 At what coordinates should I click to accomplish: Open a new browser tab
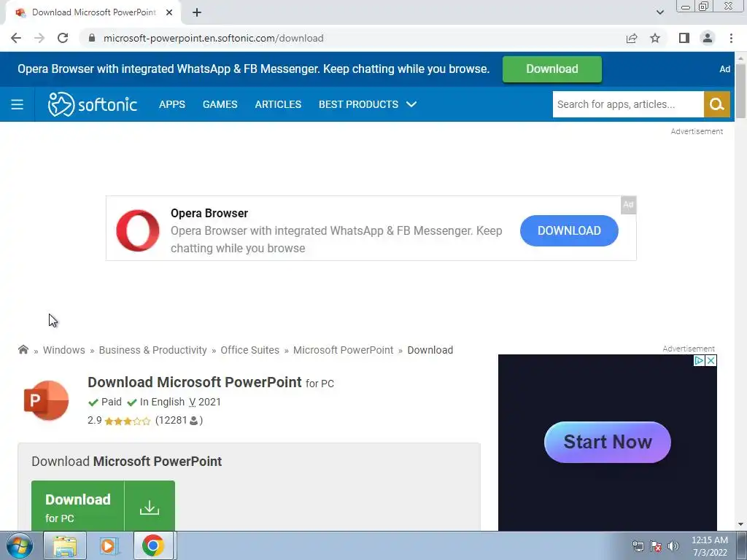click(x=197, y=13)
